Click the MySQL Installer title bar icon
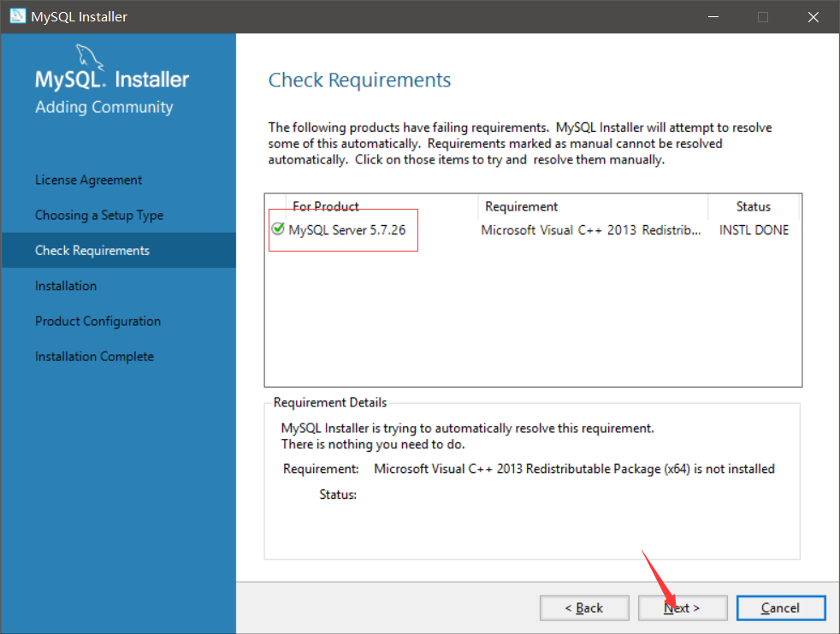Image resolution: width=840 pixels, height=634 pixels. click(17, 16)
